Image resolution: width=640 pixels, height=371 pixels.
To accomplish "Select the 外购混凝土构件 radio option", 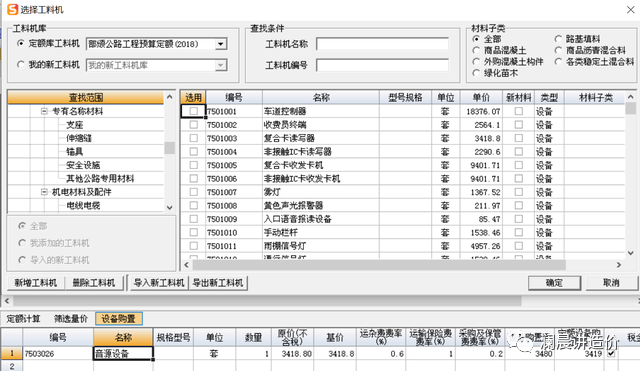I will tap(476, 61).
